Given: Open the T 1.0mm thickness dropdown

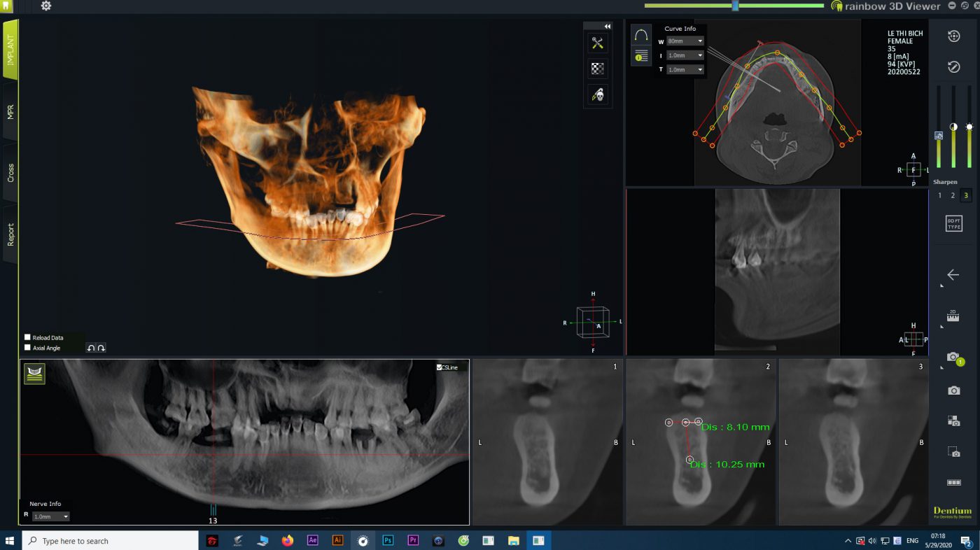Looking at the screenshot, I should (x=685, y=69).
